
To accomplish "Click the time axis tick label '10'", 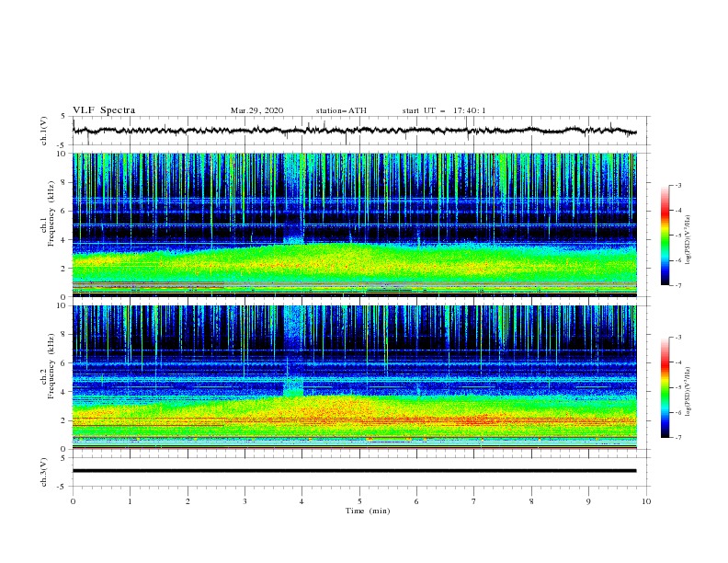I will point(646,501).
